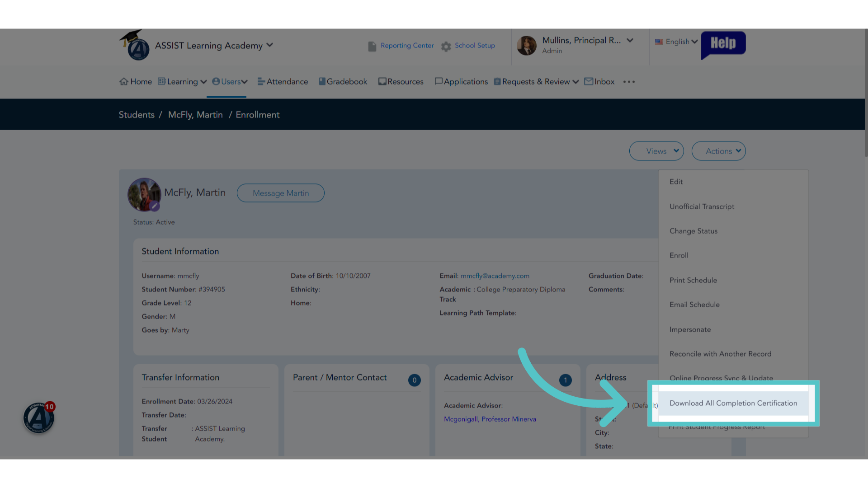
Task: Click the mmcfly@academy.com email link
Action: [x=495, y=276]
